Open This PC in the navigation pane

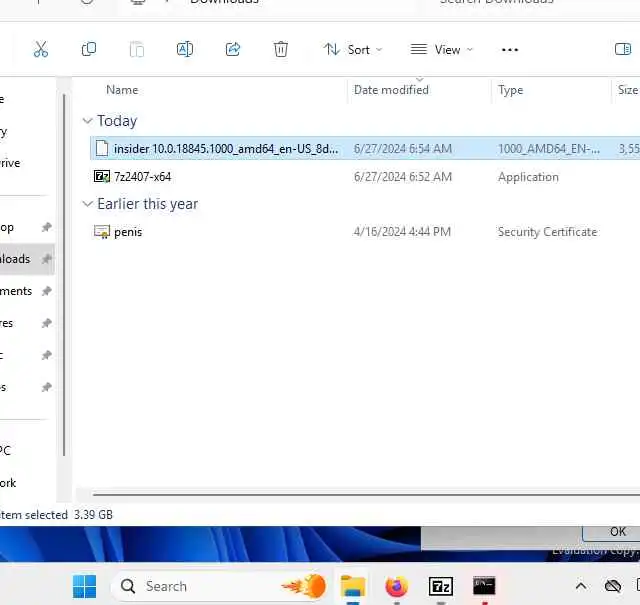[5, 451]
